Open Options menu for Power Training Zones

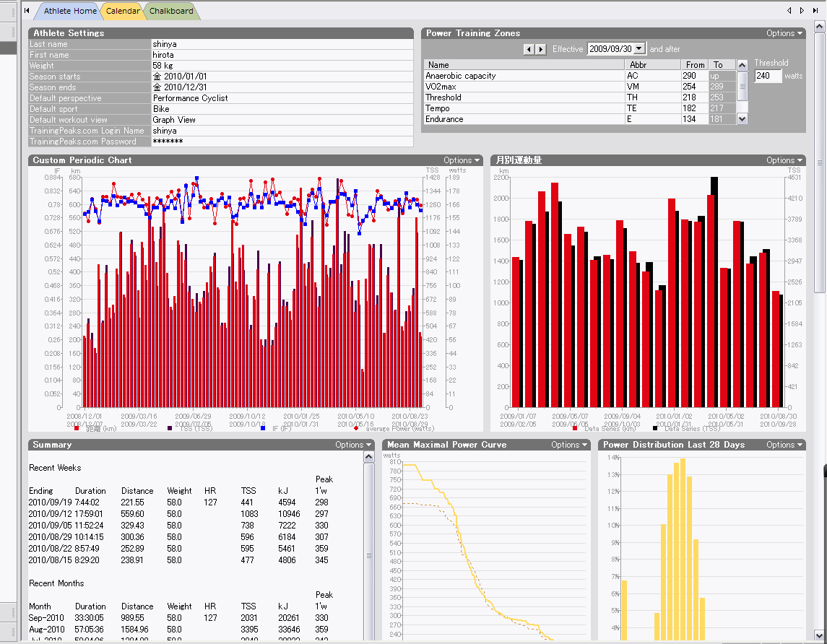tap(784, 33)
